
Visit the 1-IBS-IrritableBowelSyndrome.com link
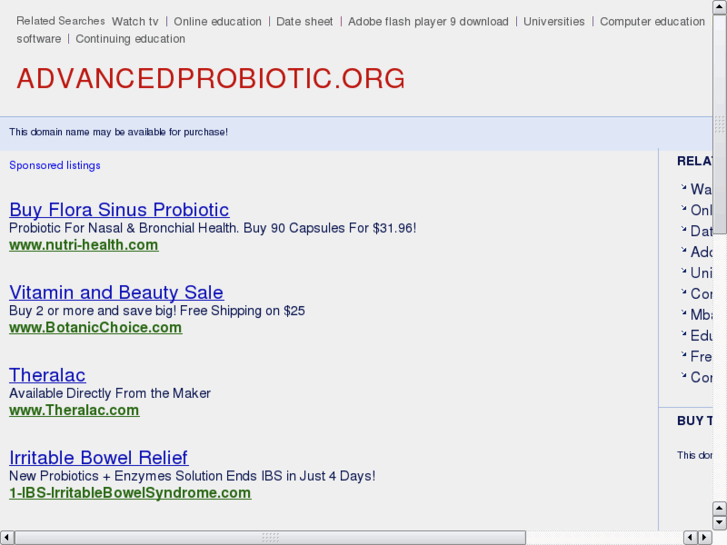tap(130, 493)
